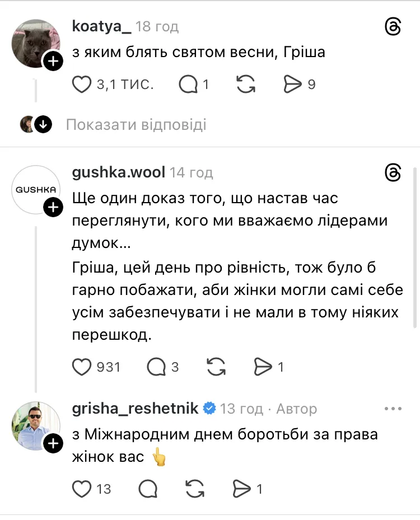Click Threads logo on koatya_'s post

click(393, 26)
